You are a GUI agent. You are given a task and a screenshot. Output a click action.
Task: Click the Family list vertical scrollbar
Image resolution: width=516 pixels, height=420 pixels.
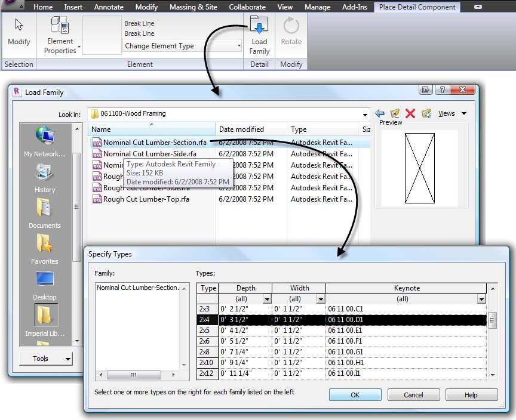[184, 327]
